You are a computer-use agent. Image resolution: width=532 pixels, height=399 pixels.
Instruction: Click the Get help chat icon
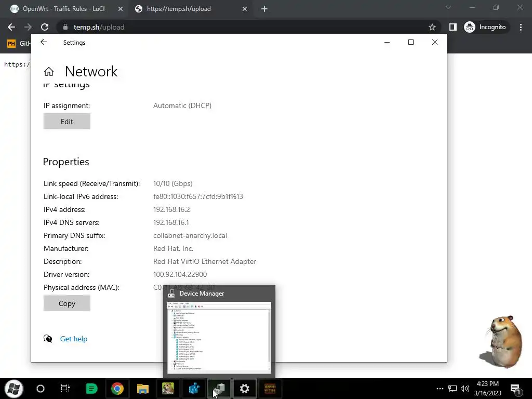pyautogui.click(x=48, y=339)
